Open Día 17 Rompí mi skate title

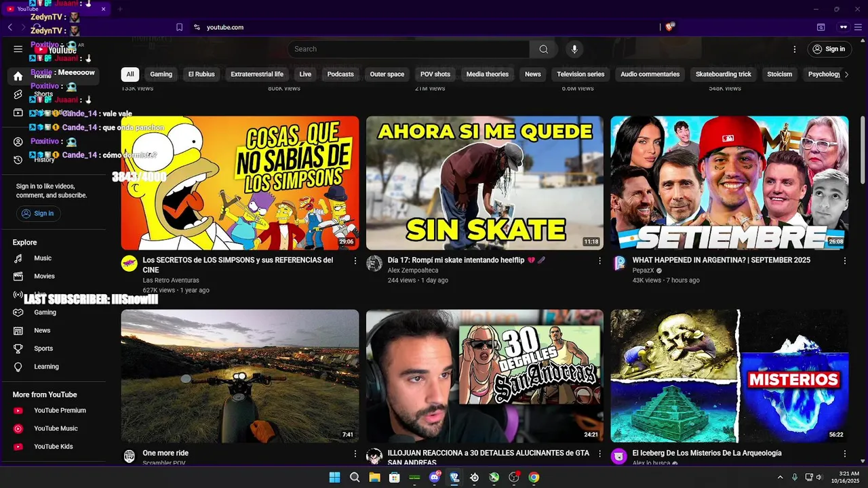(467, 260)
